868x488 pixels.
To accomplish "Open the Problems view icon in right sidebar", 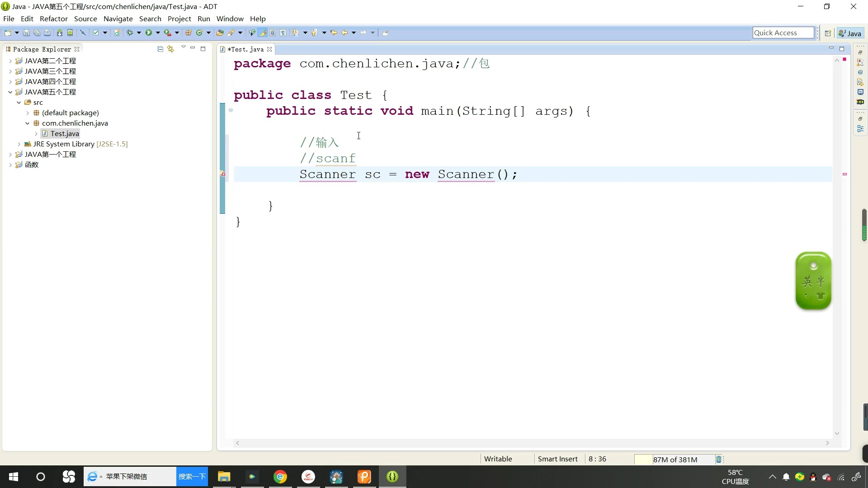I will coord(860,62).
